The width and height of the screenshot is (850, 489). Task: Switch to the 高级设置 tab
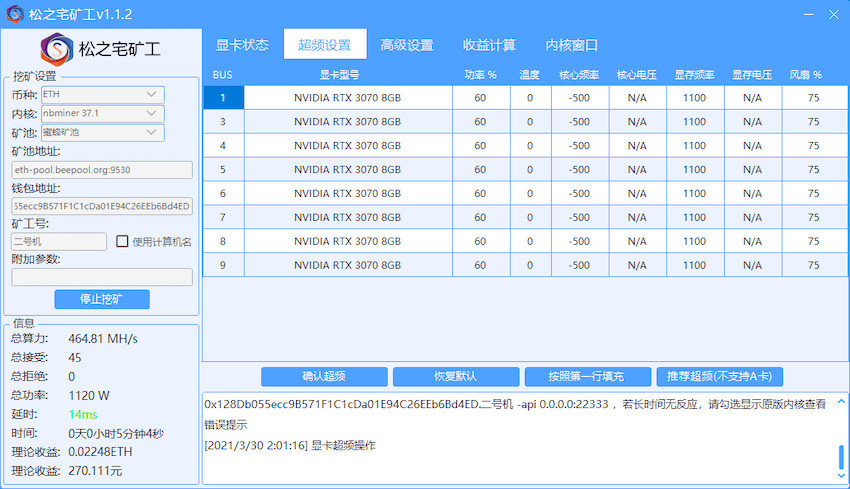[407, 44]
